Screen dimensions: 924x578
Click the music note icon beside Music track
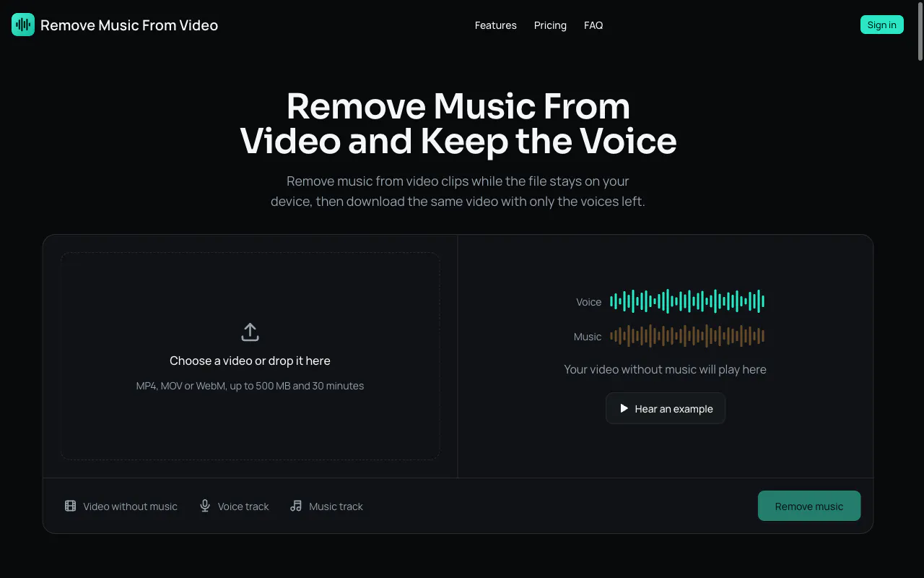[296, 506]
